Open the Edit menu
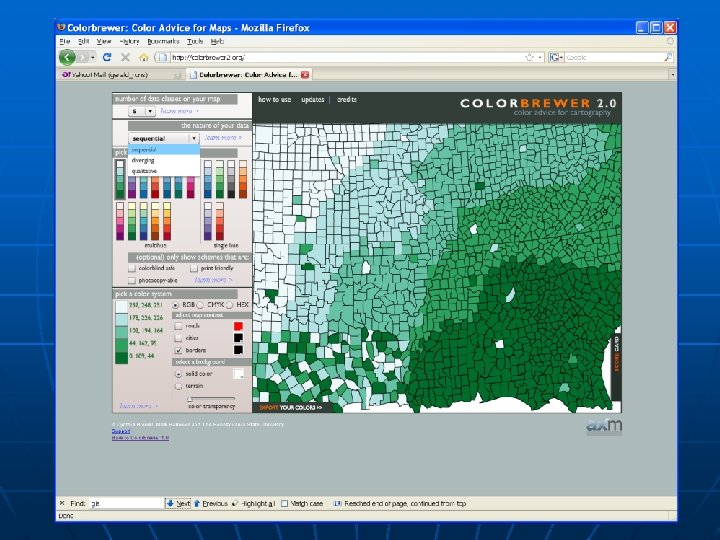The image size is (720, 540). click(x=84, y=41)
